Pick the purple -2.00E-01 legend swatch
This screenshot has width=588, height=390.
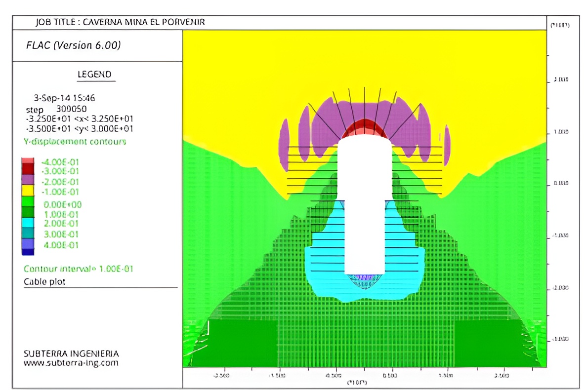(x=28, y=180)
